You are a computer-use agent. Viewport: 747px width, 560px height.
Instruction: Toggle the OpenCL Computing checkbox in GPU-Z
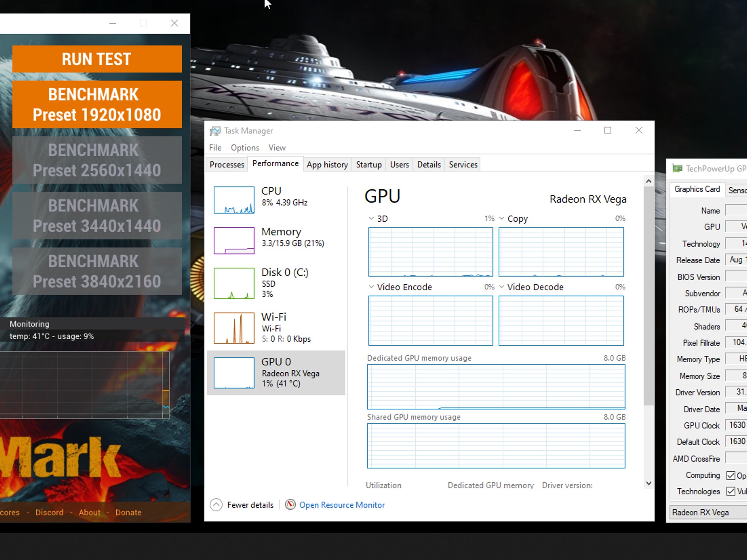pos(731,475)
